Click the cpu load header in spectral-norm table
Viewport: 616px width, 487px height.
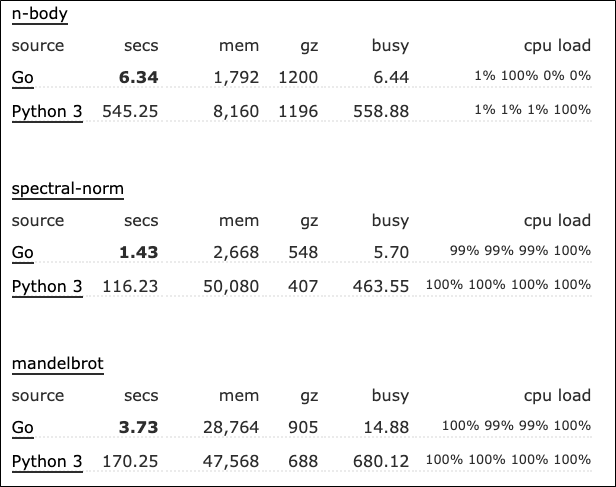pos(557,221)
